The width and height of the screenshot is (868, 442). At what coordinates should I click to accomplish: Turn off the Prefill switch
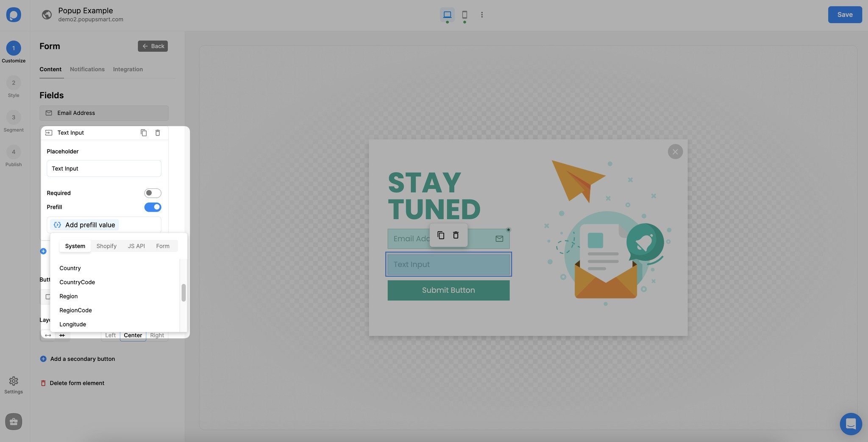[153, 207]
